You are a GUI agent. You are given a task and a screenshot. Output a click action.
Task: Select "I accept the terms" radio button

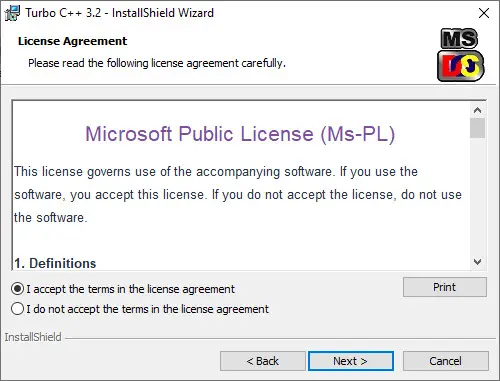17,289
